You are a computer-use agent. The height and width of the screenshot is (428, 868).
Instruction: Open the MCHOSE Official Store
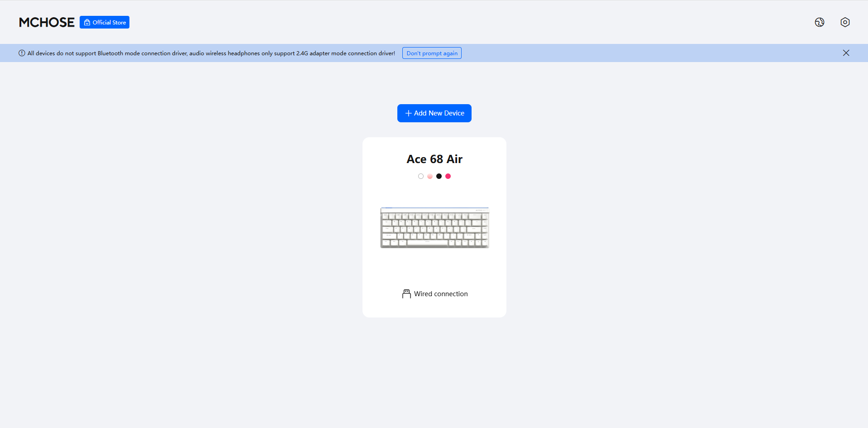[105, 22]
